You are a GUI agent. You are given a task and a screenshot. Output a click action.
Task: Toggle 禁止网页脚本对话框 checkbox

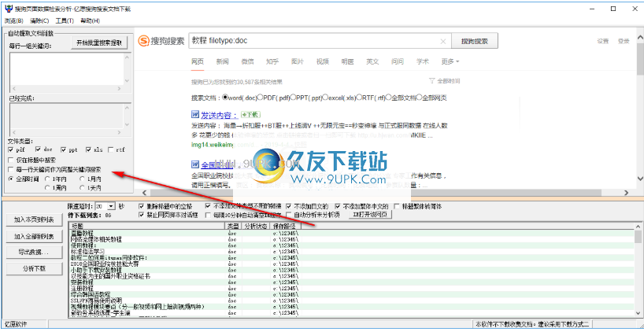142,214
